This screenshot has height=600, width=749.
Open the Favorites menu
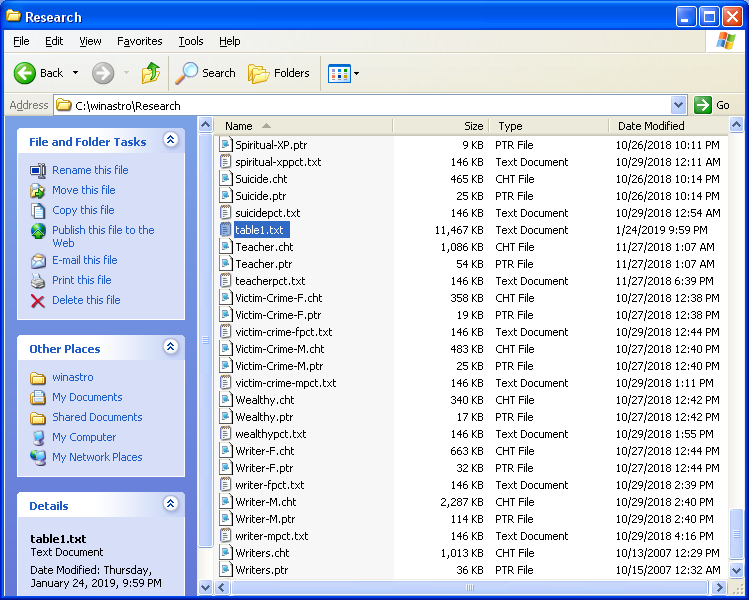tap(139, 42)
